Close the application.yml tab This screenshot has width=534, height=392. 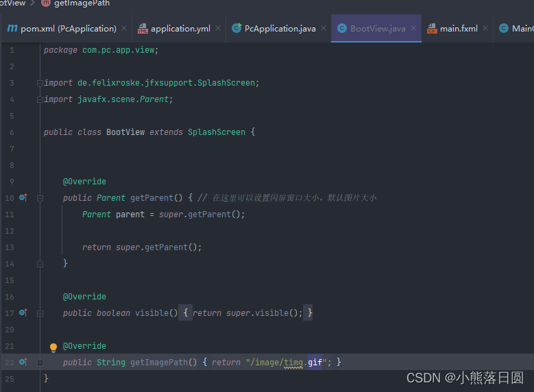click(218, 29)
